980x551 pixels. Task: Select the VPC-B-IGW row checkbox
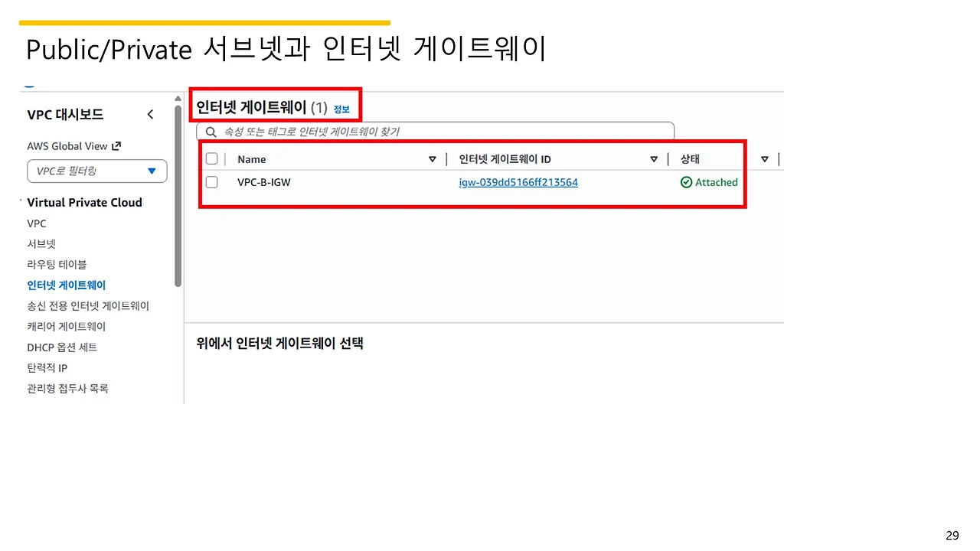pyautogui.click(x=211, y=182)
